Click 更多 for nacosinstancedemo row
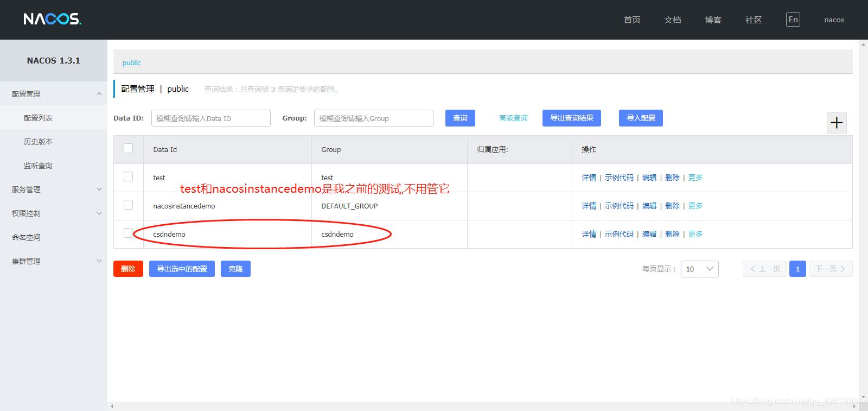The height and width of the screenshot is (411, 868). (695, 206)
